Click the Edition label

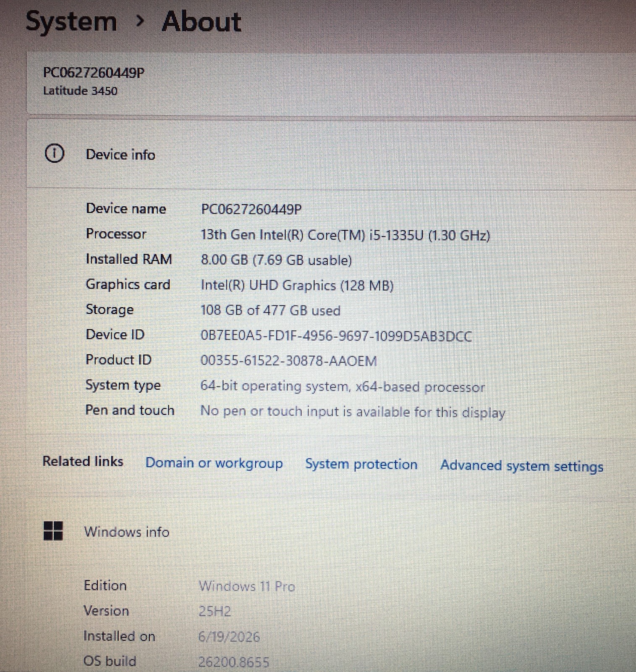105,585
